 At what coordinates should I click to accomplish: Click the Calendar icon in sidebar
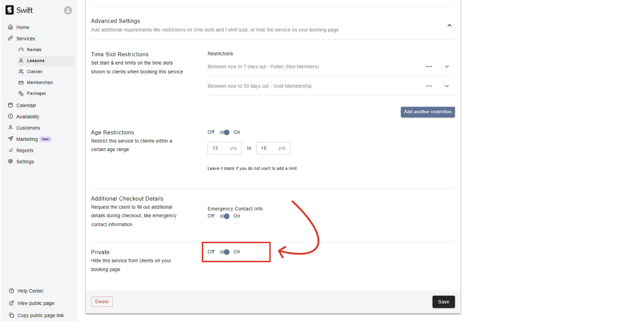tap(11, 105)
